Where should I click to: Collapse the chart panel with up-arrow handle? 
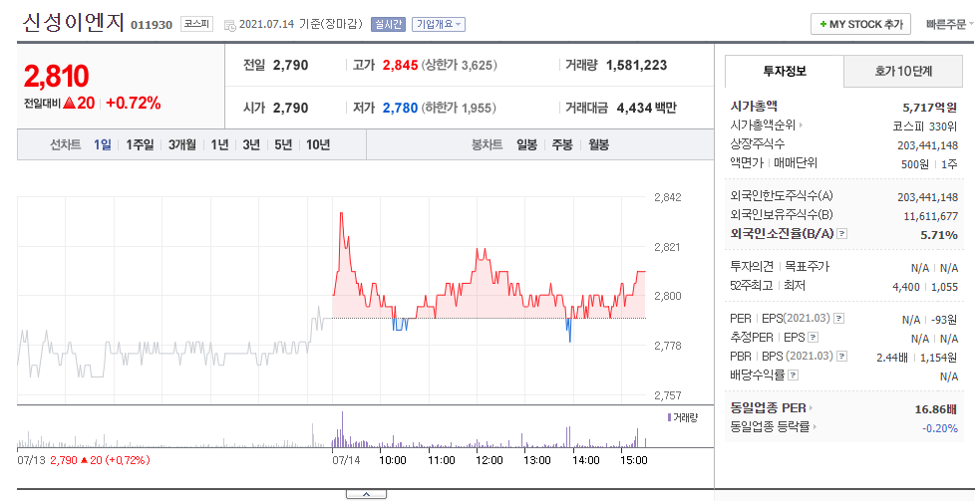(366, 494)
